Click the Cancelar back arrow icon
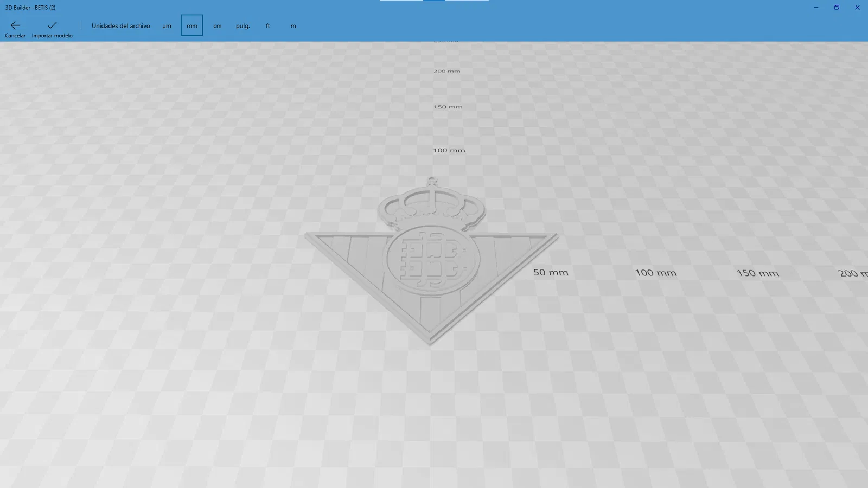This screenshot has width=868, height=488. point(15,25)
